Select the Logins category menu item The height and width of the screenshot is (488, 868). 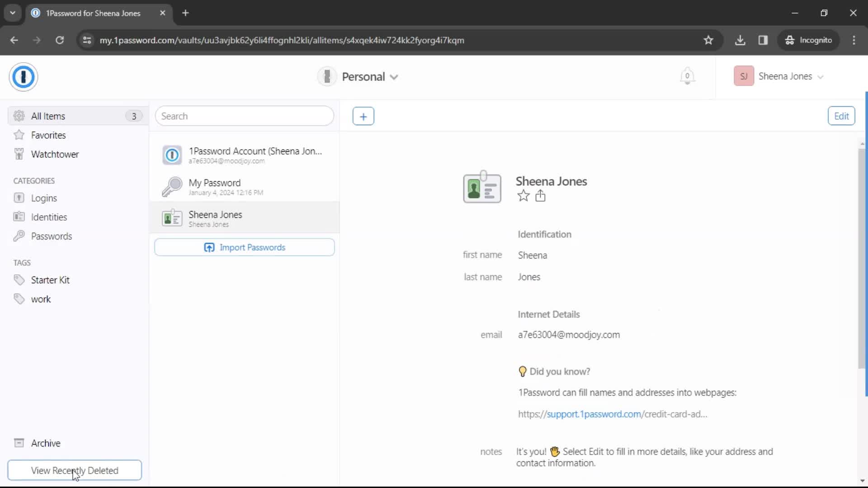pos(44,198)
